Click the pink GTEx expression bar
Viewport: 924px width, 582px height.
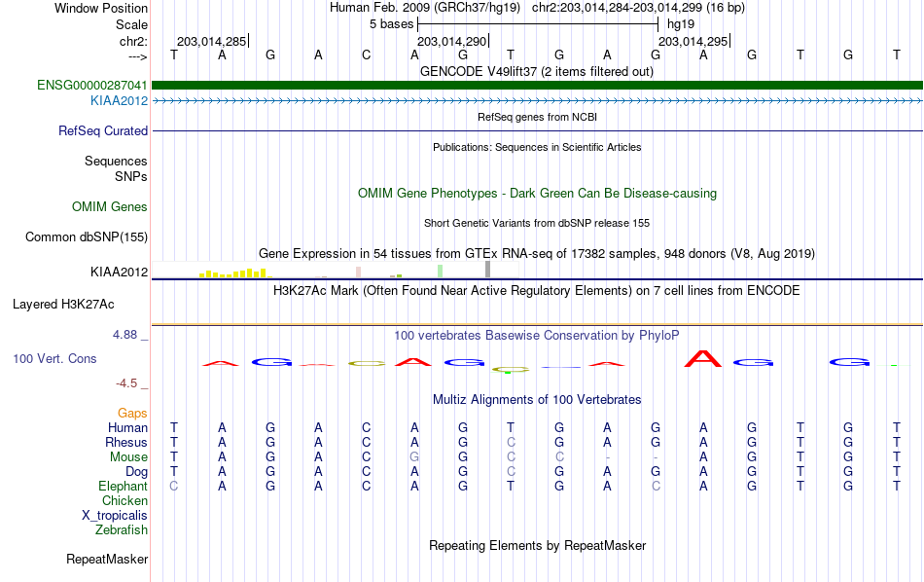[358, 273]
